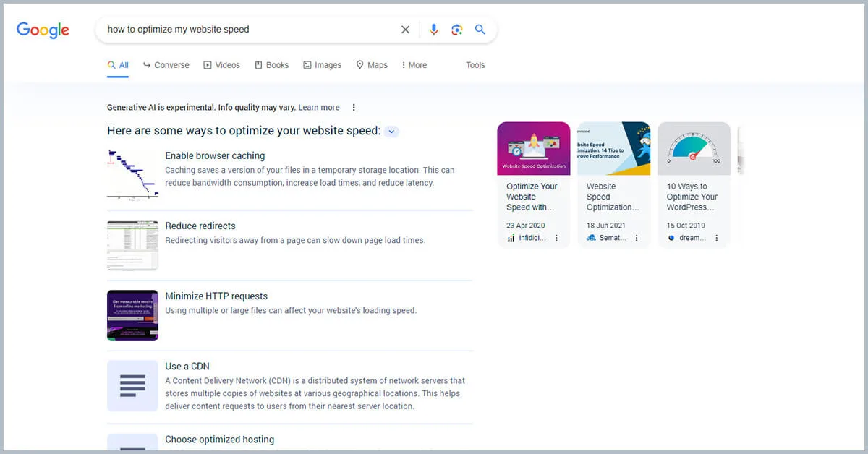868x454 pixels.
Task: Click the Reduce redirects heading
Action: (200, 226)
